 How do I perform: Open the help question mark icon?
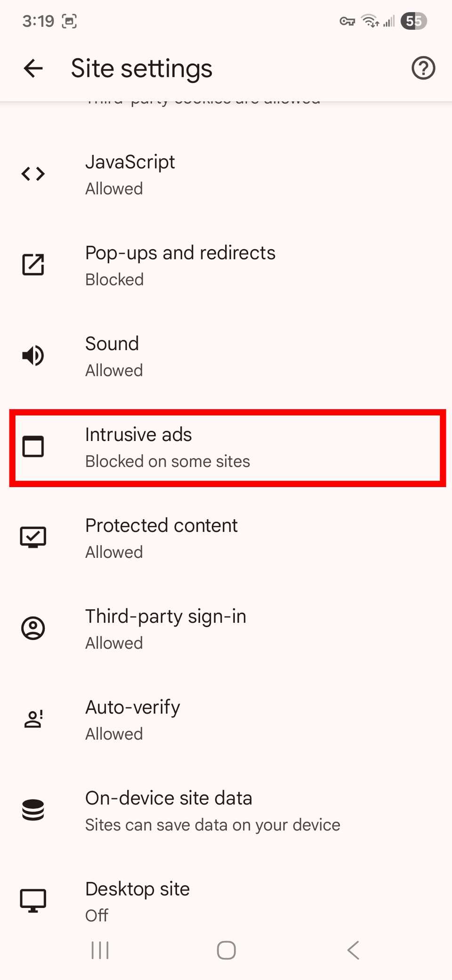coord(423,68)
